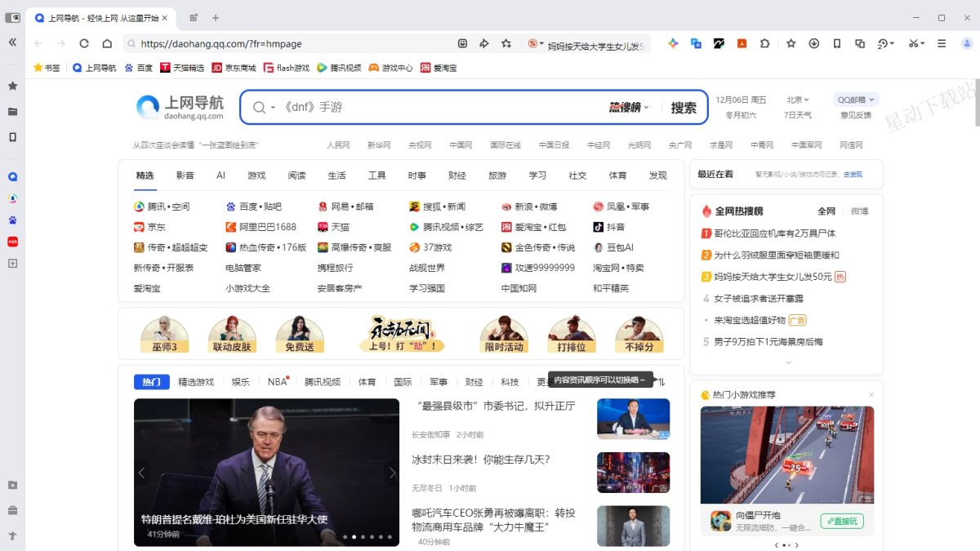Open the 京东商城 bookmark

[234, 68]
